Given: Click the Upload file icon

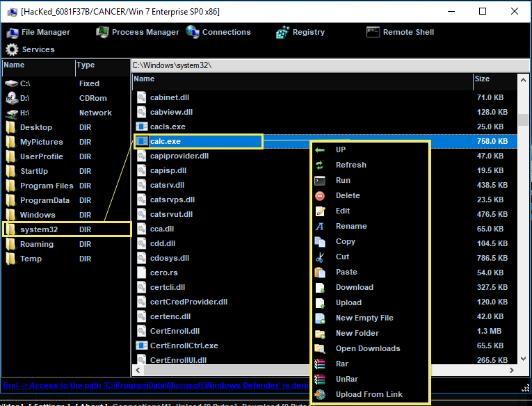Looking at the screenshot, I should click(320, 303).
